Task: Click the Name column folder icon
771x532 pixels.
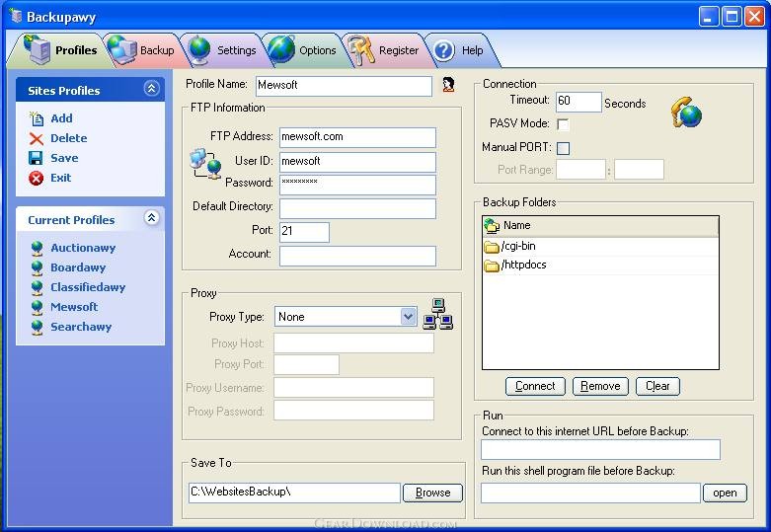Action: (492, 226)
